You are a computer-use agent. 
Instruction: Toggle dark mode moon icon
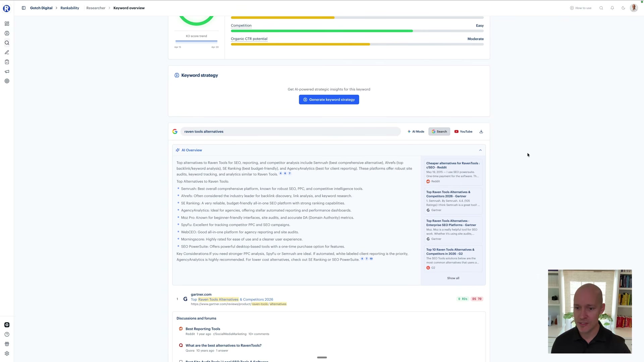click(x=623, y=8)
